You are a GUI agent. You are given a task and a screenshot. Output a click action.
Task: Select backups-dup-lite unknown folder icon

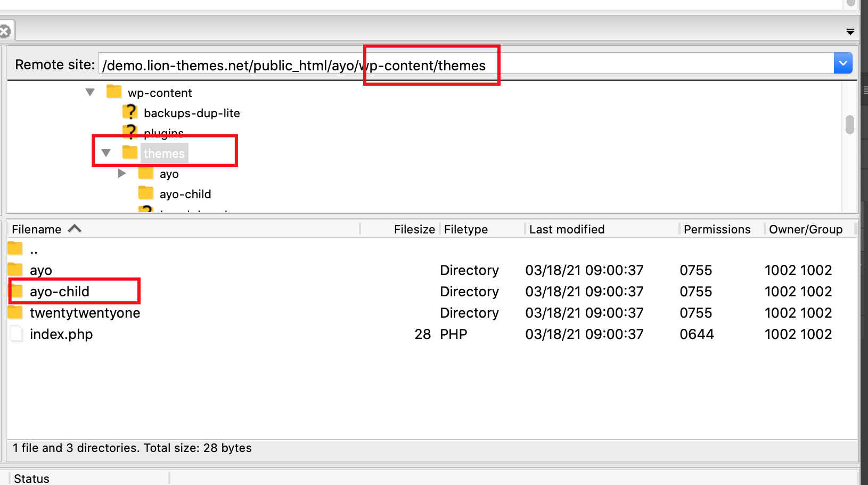[130, 112]
